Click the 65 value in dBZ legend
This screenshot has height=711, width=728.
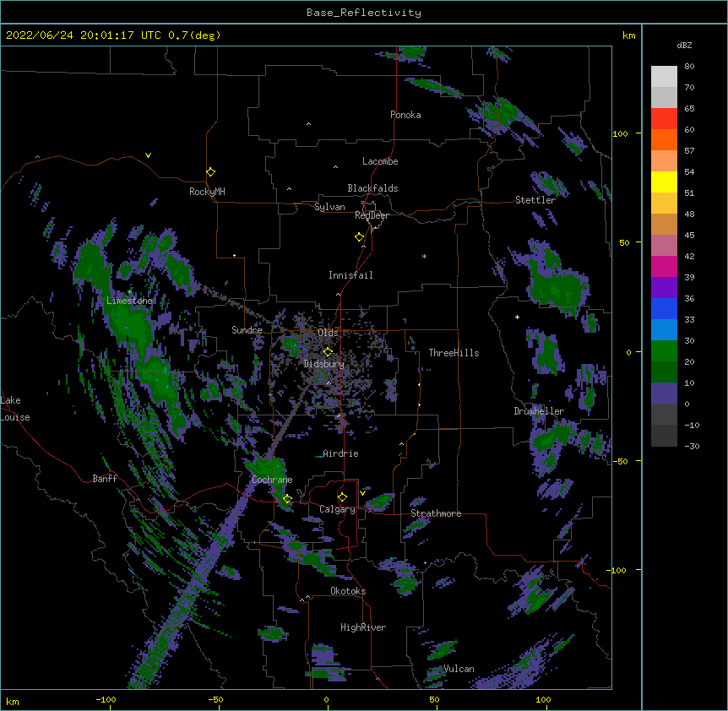click(689, 109)
